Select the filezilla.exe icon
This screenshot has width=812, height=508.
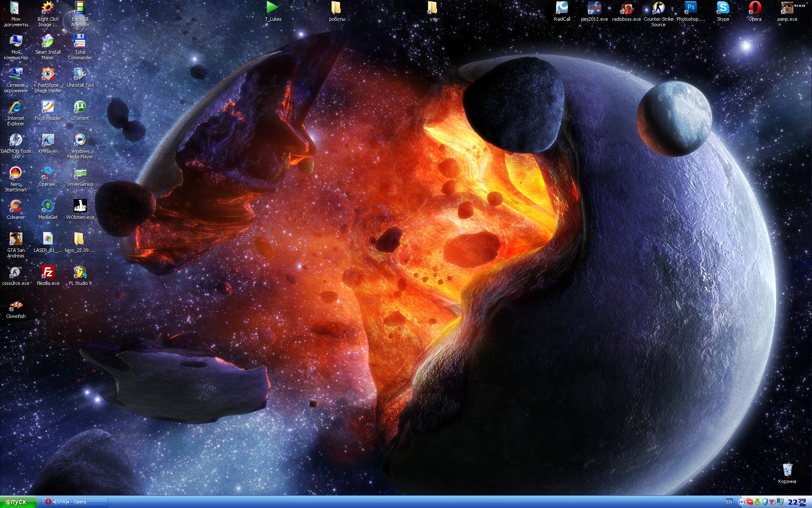pos(48,273)
